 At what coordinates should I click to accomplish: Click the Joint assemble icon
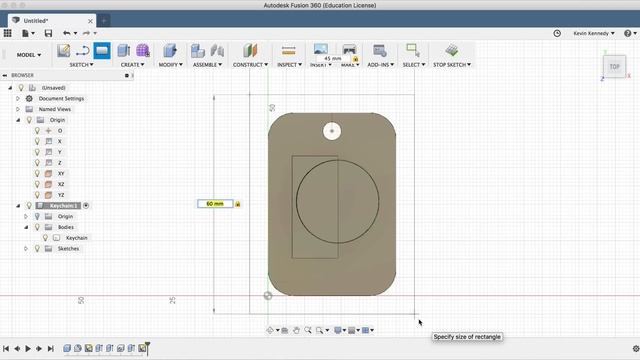217,51
